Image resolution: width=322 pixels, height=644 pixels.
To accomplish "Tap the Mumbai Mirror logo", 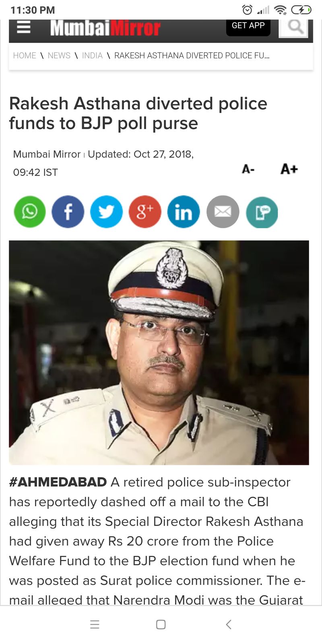I will point(105,28).
